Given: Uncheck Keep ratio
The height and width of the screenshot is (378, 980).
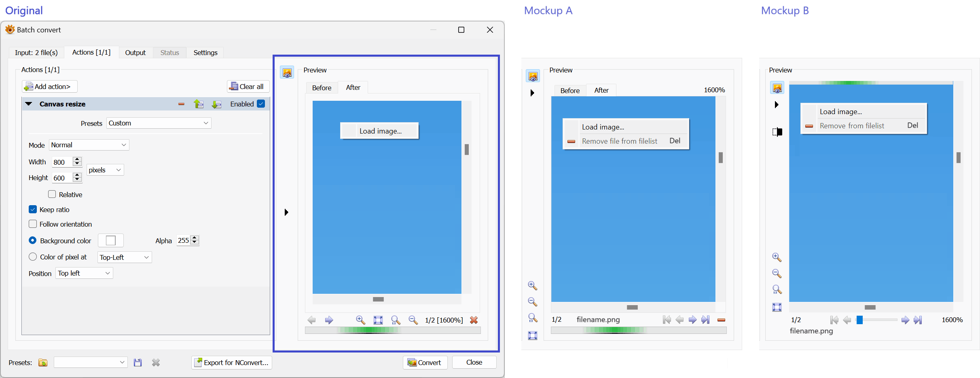Looking at the screenshot, I should pos(33,209).
